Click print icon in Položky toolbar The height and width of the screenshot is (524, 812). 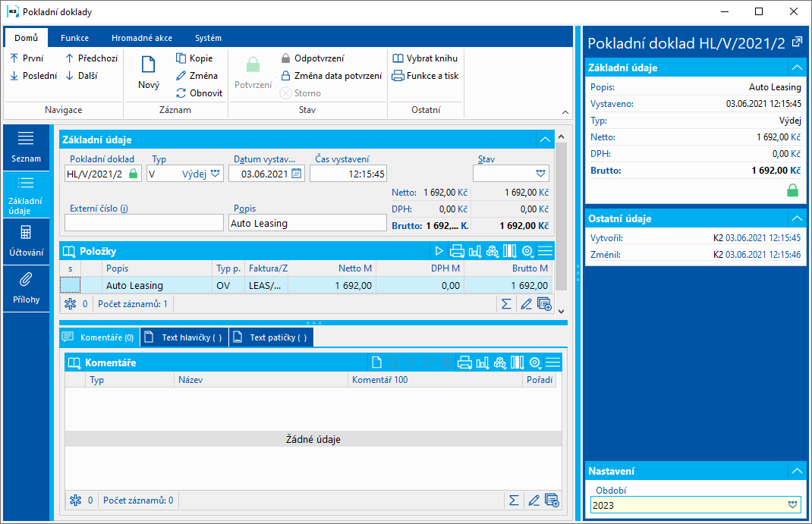pyautogui.click(x=457, y=252)
